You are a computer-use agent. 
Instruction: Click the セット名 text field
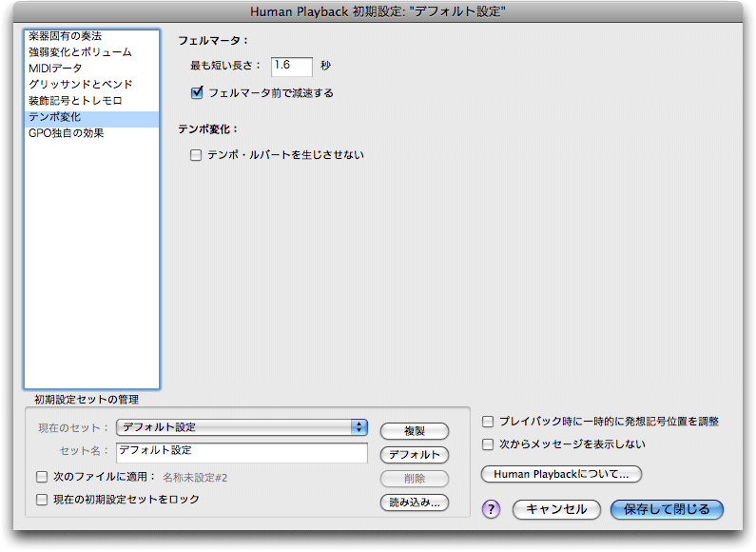[242, 453]
